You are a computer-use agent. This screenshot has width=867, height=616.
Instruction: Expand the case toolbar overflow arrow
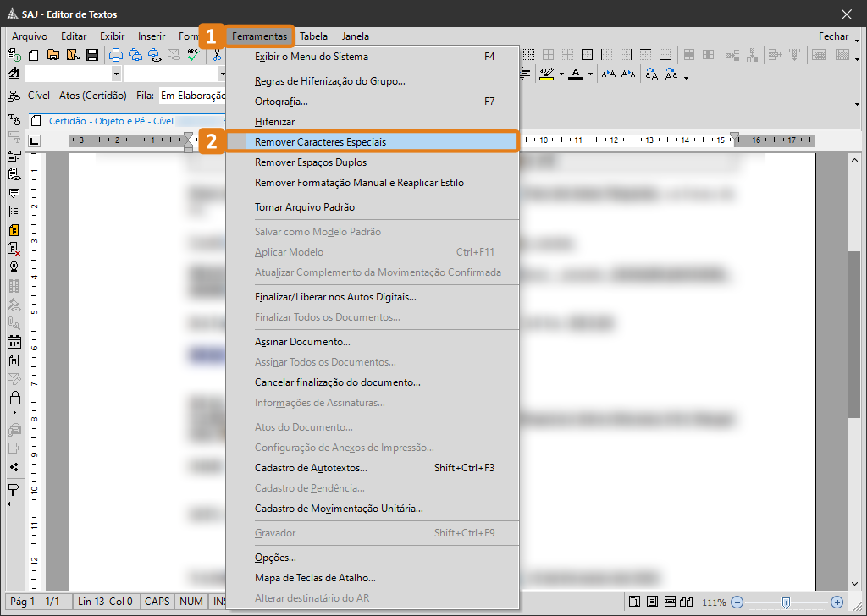point(686,78)
